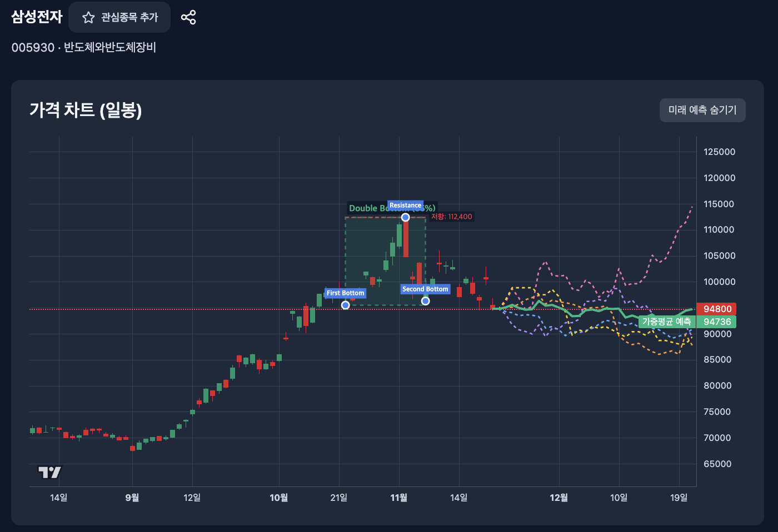Click the 19일 time axis label
Image resolution: width=778 pixels, height=532 pixels.
pos(679,498)
